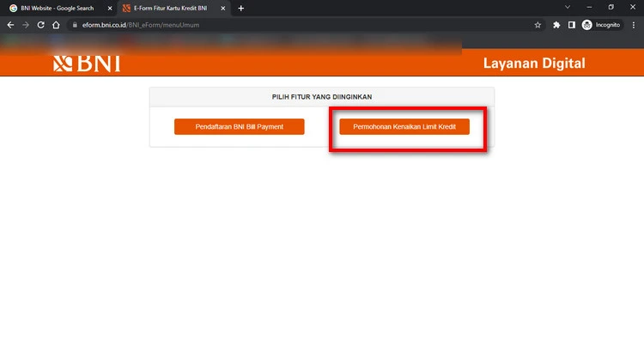
Task: Restore down the browser window
Action: pyautogui.click(x=611, y=8)
